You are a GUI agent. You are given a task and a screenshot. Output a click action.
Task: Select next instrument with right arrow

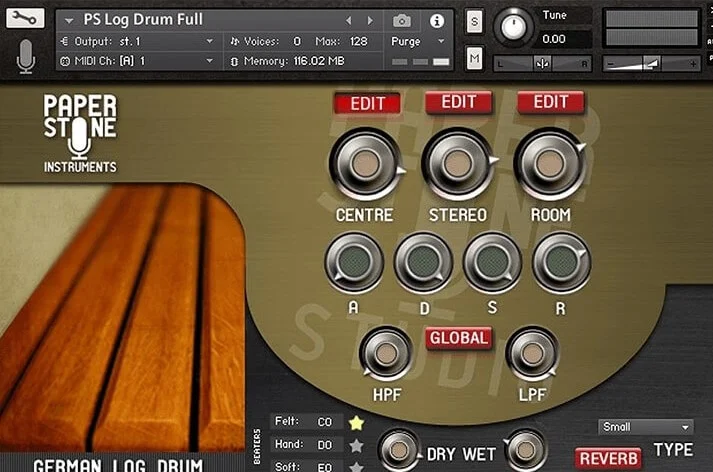pos(370,20)
